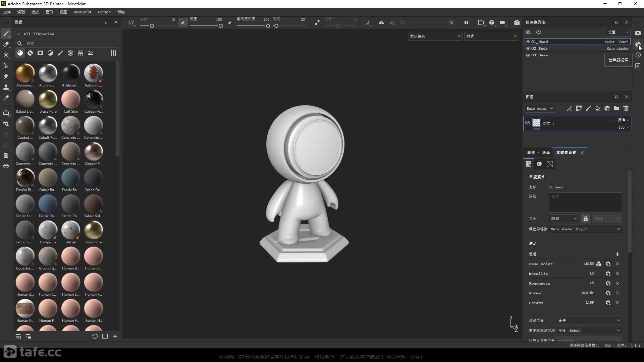Add a fill layer with bucket icon
Viewport: 644px width, 362px height.
[x=598, y=108]
